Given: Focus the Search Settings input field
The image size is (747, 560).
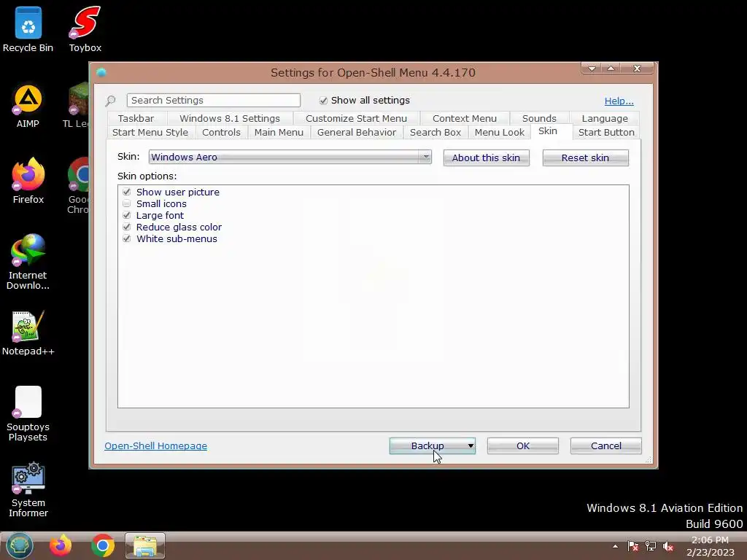Looking at the screenshot, I should [x=214, y=100].
